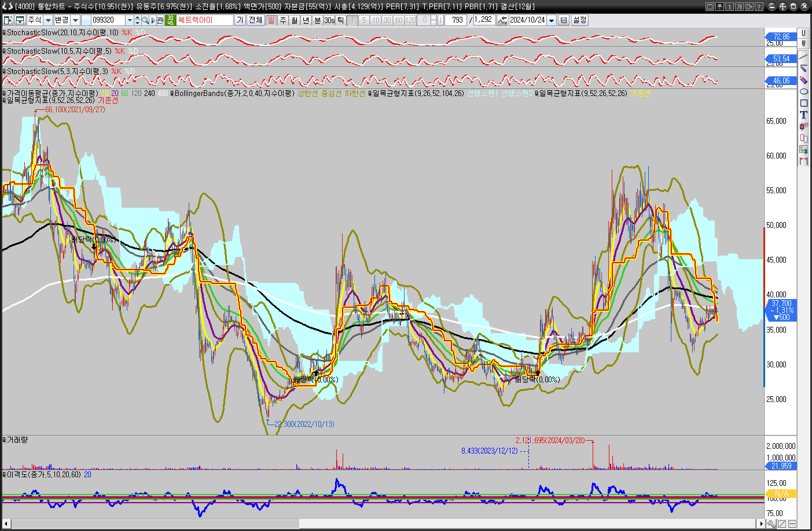Click the diagonal line icon at bottom right

click(x=782, y=524)
